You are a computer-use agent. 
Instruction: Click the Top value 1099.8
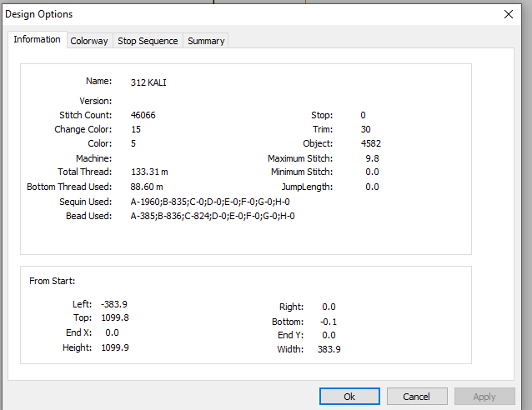[115, 317]
